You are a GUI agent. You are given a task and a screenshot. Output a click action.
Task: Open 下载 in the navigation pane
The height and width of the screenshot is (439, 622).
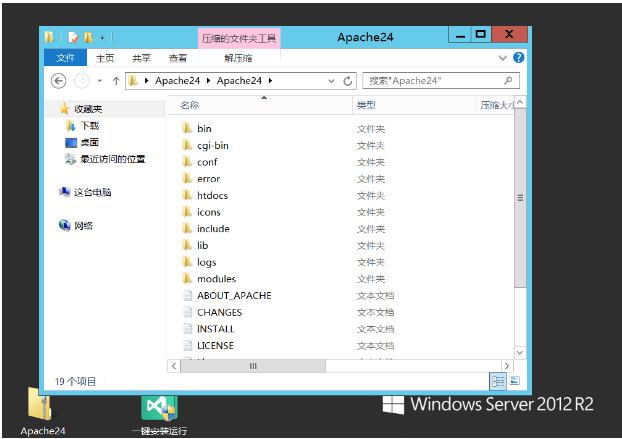click(x=89, y=126)
